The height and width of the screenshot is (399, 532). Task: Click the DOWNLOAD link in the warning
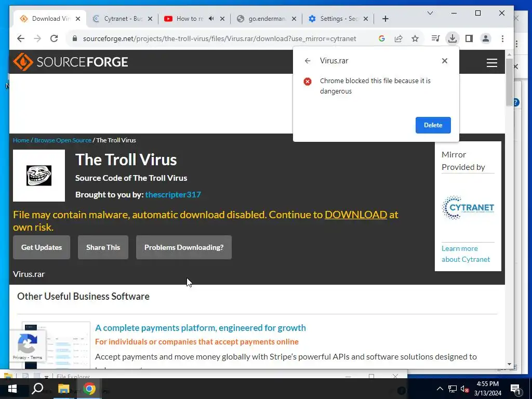(x=356, y=215)
